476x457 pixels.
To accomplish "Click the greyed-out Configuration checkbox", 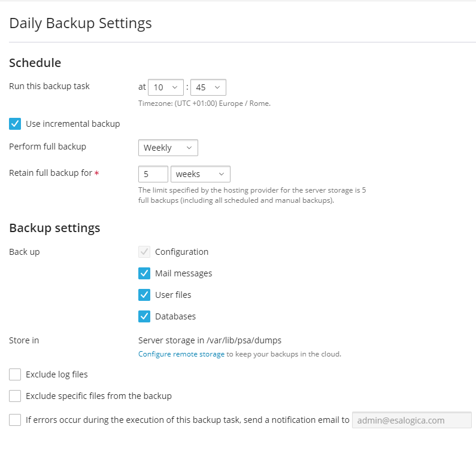I will click(144, 252).
